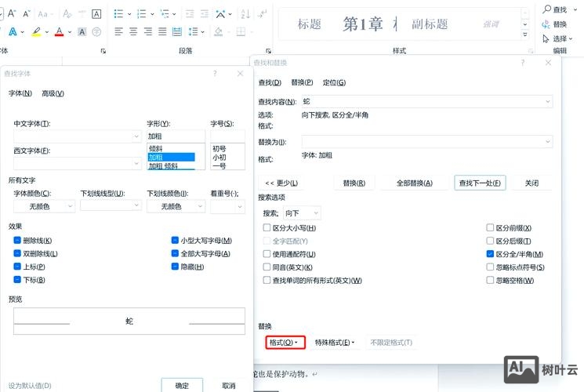The width and height of the screenshot is (584, 392).
Task: Click distributed alignment icon
Action: click(x=177, y=31)
